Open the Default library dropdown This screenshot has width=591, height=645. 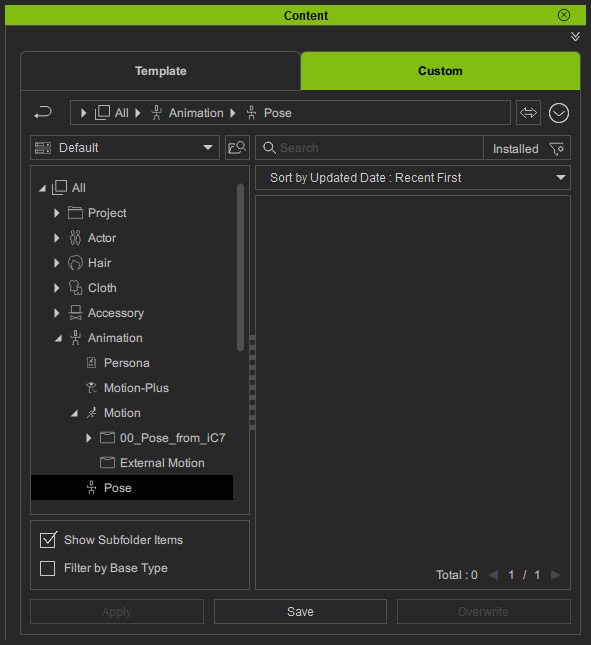[125, 148]
